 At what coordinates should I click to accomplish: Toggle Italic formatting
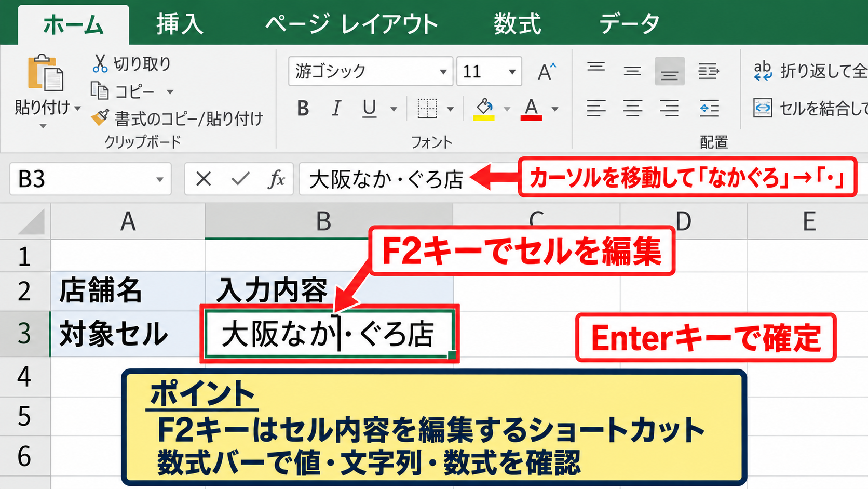pyautogui.click(x=336, y=109)
